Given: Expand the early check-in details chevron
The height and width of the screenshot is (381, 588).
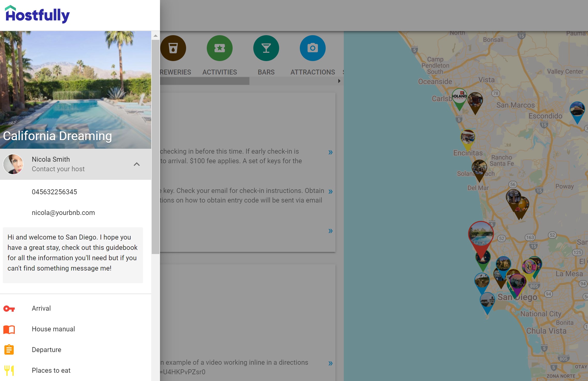Looking at the screenshot, I should click(x=330, y=152).
